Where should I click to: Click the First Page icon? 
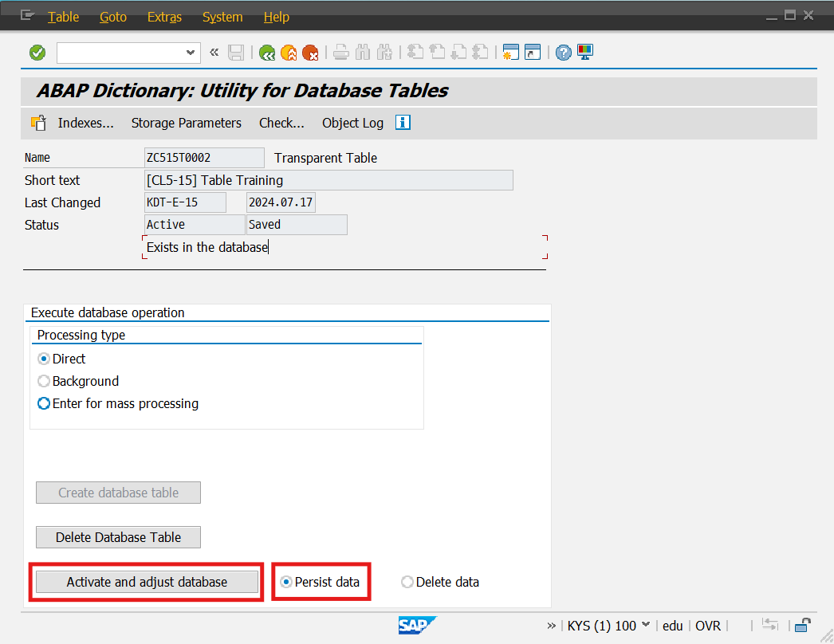tap(415, 53)
